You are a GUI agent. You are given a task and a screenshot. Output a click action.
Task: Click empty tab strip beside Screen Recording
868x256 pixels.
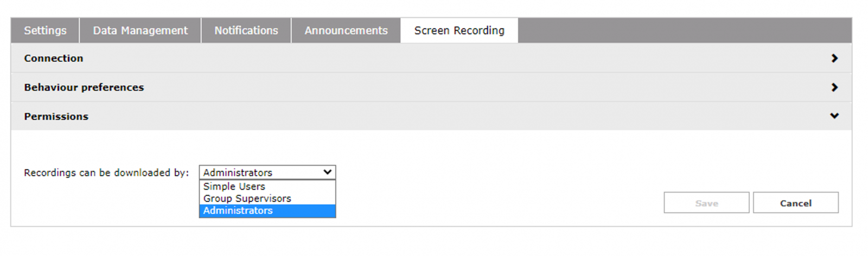click(684, 30)
